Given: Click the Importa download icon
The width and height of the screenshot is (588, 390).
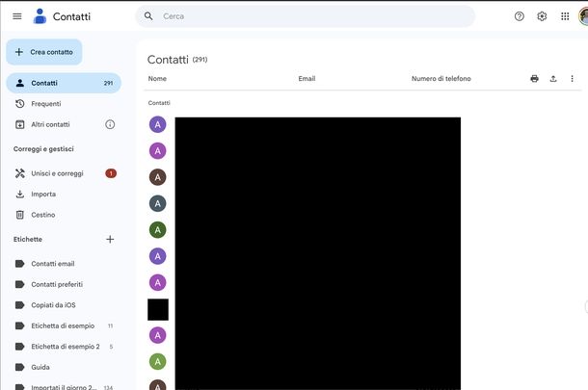Looking at the screenshot, I should click(20, 195).
